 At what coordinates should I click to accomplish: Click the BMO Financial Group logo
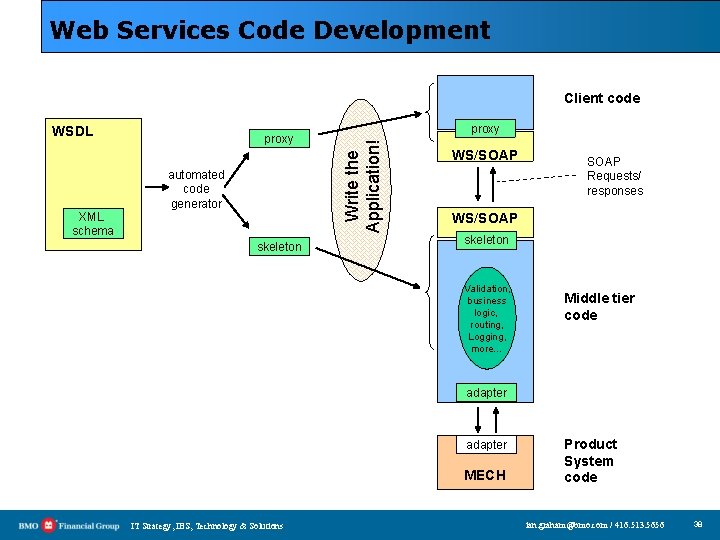click(x=69, y=526)
